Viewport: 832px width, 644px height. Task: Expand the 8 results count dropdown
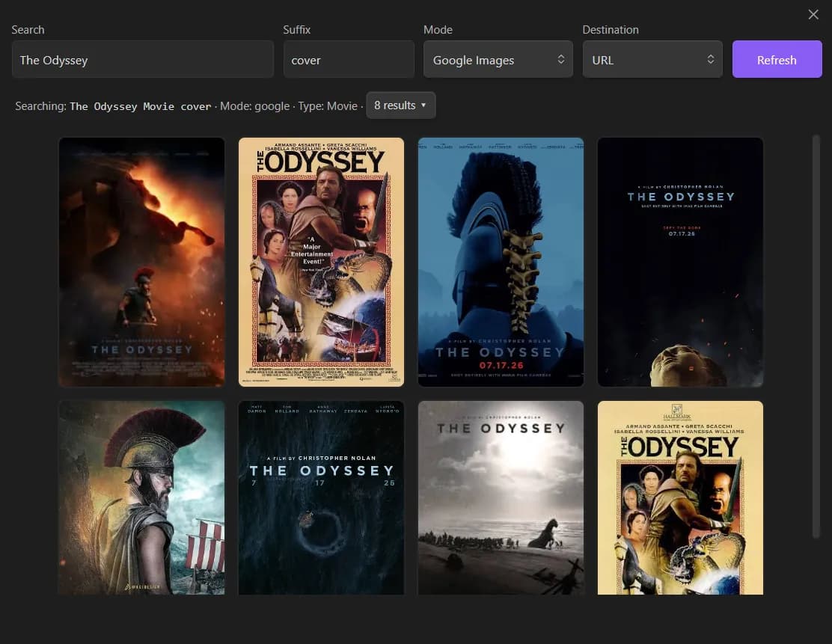(400, 105)
